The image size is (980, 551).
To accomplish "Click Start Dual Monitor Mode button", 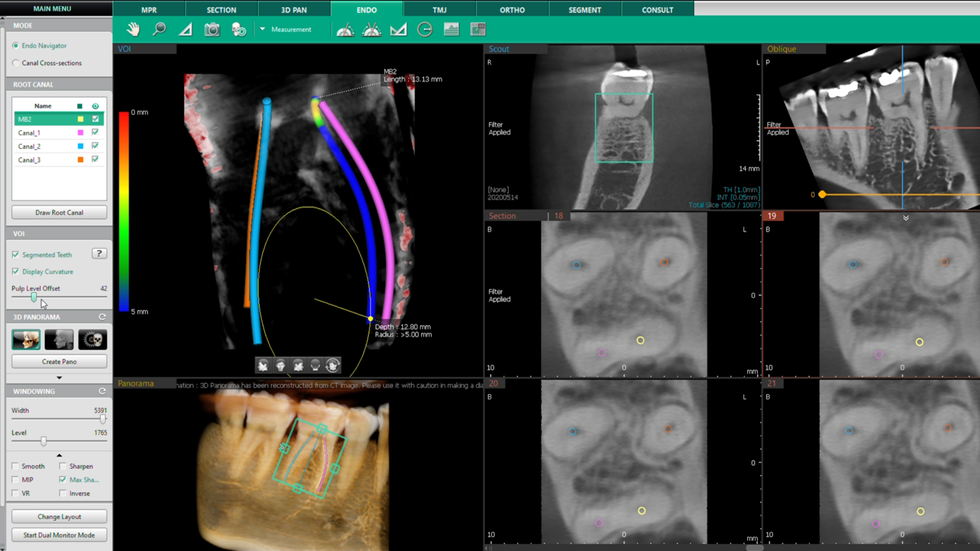I will [x=59, y=535].
